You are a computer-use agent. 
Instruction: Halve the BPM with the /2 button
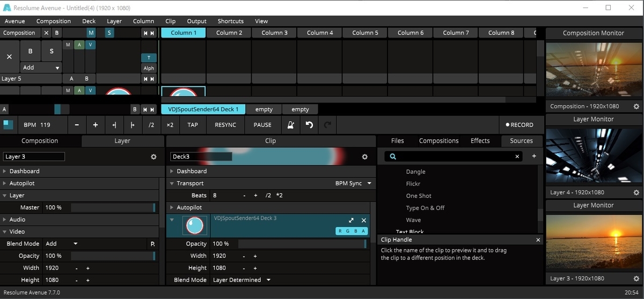151,125
